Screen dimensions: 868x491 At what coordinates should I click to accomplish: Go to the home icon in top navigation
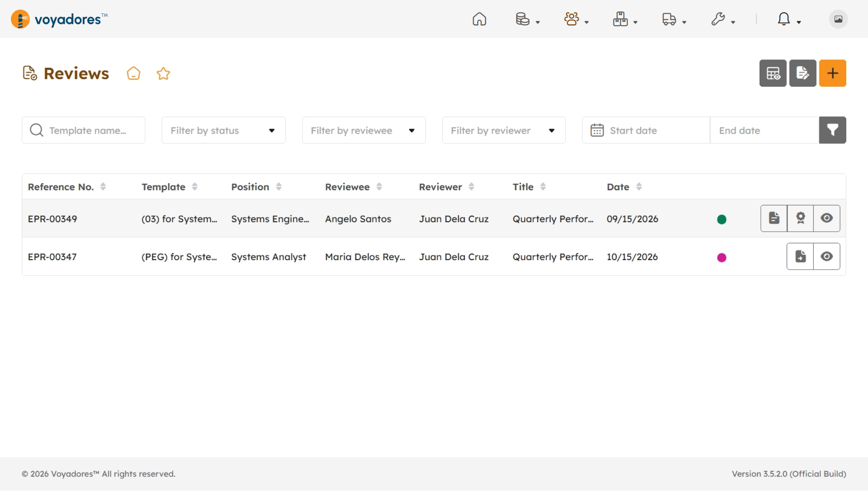[x=479, y=19]
